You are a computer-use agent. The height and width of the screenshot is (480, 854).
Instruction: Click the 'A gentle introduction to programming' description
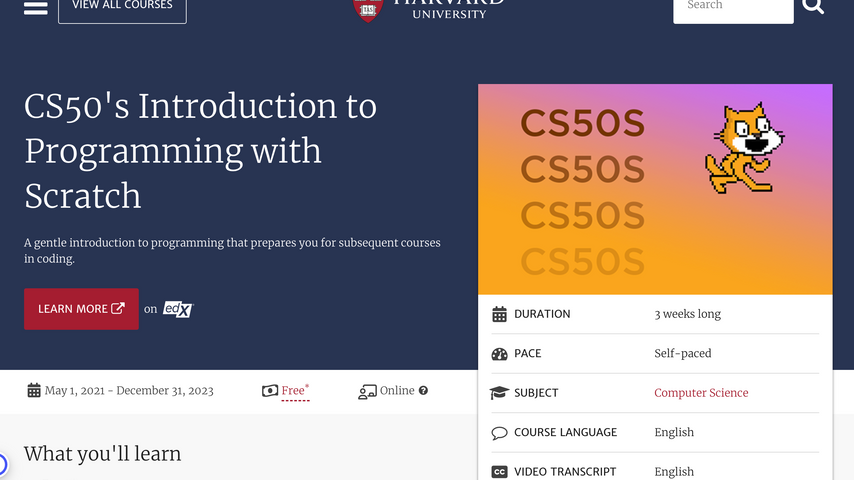(232, 251)
